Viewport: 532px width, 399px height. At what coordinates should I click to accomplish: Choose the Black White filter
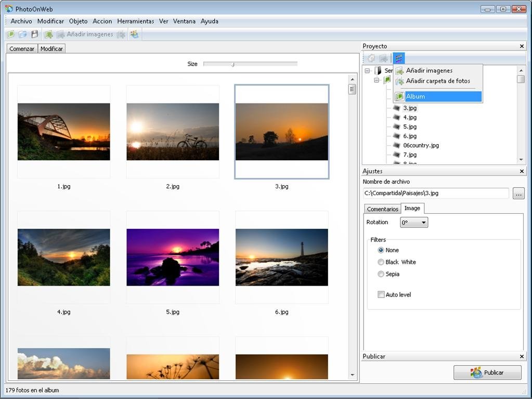click(381, 262)
